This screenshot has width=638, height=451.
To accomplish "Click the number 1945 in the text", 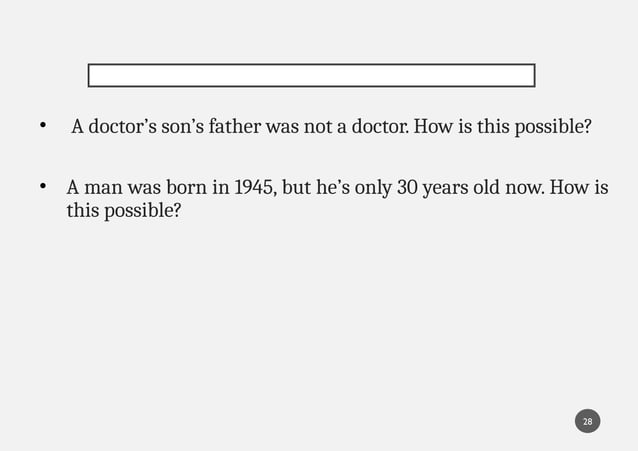I will pyautogui.click(x=255, y=188).
